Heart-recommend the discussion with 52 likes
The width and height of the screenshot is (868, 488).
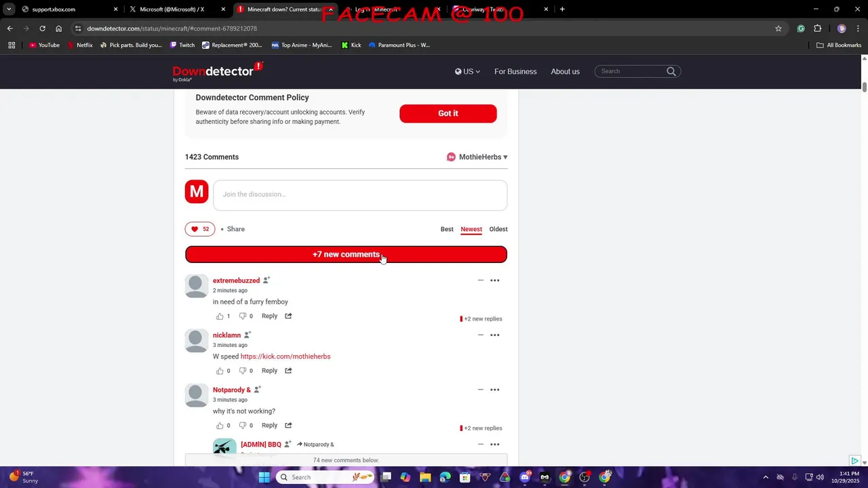coord(200,229)
